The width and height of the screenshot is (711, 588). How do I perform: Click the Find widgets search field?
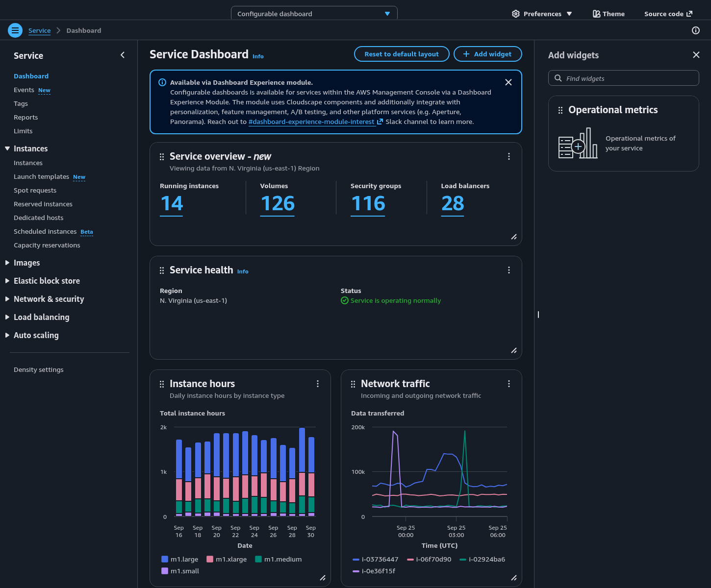point(624,78)
